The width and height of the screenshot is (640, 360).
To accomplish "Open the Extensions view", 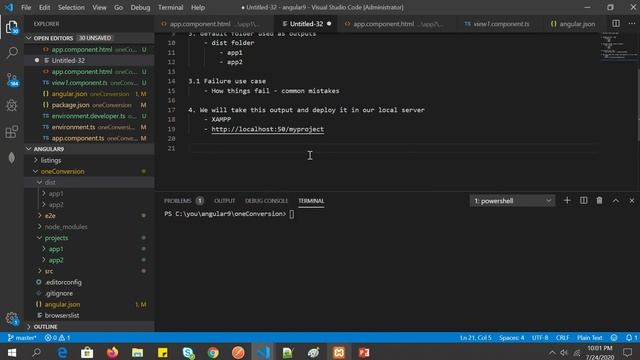I will (12, 131).
